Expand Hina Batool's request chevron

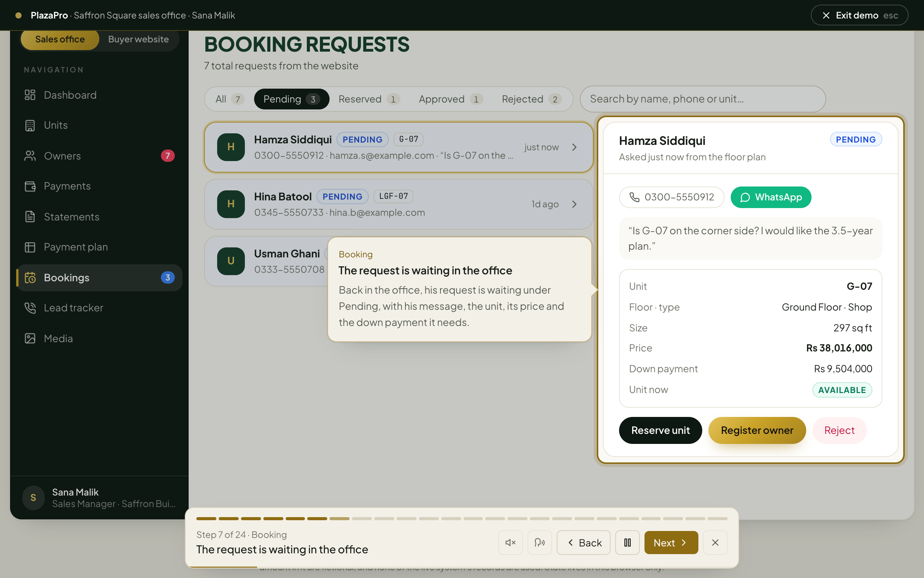(574, 204)
